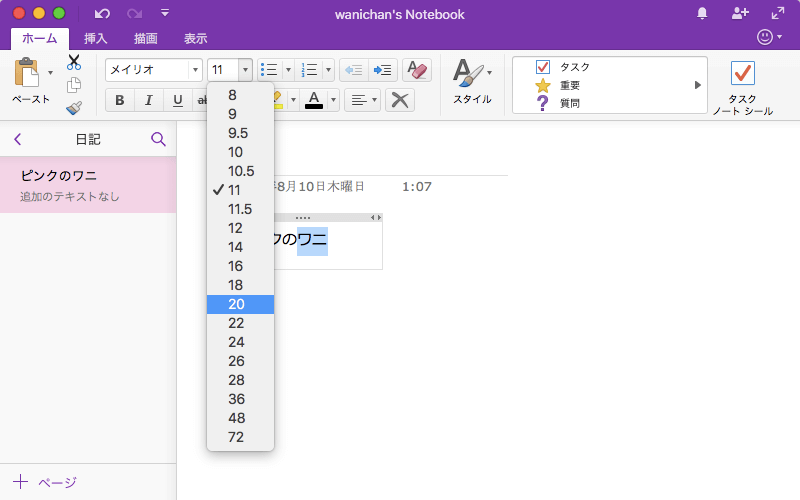
Task: Choose font size 12
Action: click(x=240, y=228)
